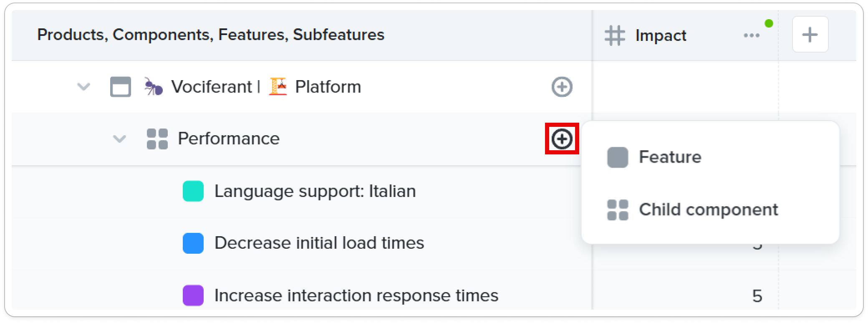
Task: Open the Language support: Italian feature
Action: (315, 191)
